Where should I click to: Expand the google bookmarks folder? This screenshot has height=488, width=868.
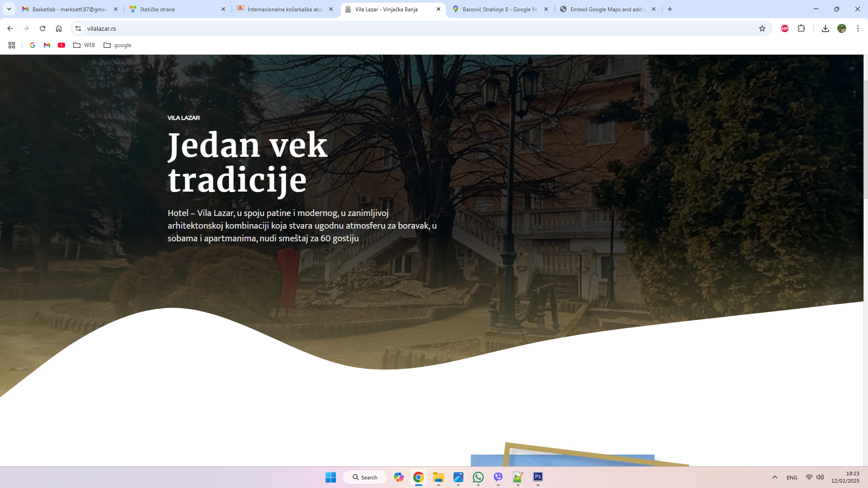tap(118, 45)
